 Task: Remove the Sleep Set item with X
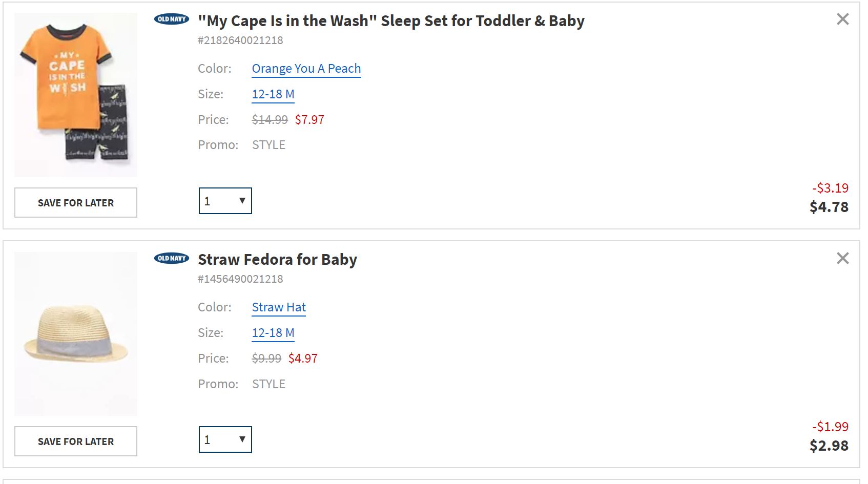point(842,19)
